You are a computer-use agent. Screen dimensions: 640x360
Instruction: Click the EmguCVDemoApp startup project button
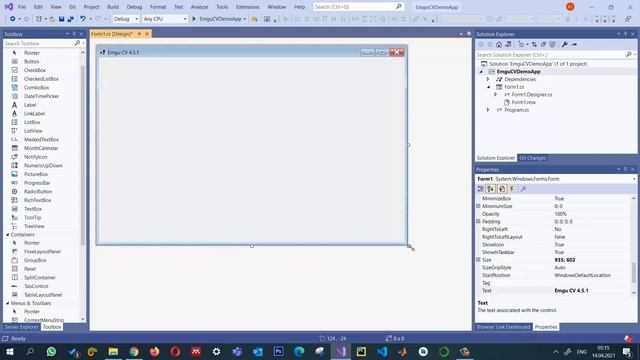pyautogui.click(x=220, y=19)
